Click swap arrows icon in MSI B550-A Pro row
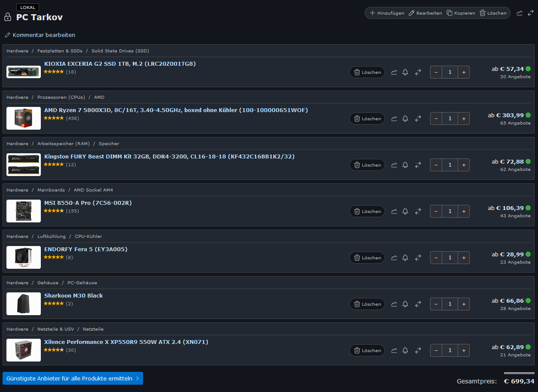 pyautogui.click(x=418, y=211)
